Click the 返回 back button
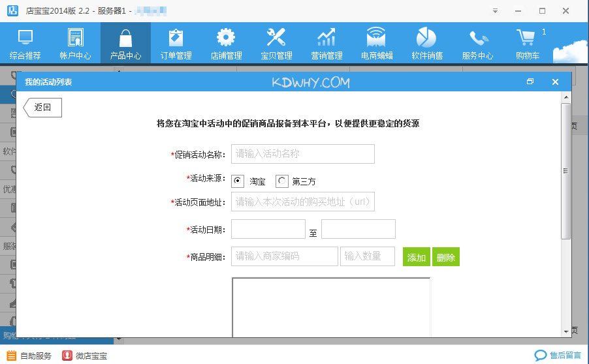Image resolution: width=589 pixels, height=364 pixels. (x=43, y=108)
